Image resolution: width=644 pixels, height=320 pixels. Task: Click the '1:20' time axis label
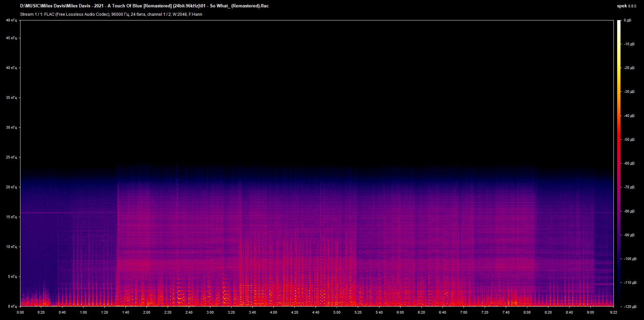[105, 313]
